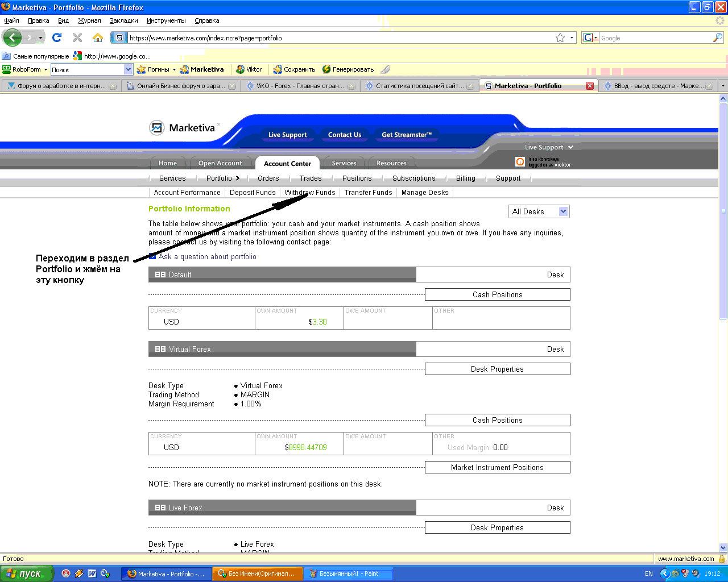The image size is (728, 582).
Task: Click the pencil icon in RoboForm toolbar
Action: tap(385, 69)
